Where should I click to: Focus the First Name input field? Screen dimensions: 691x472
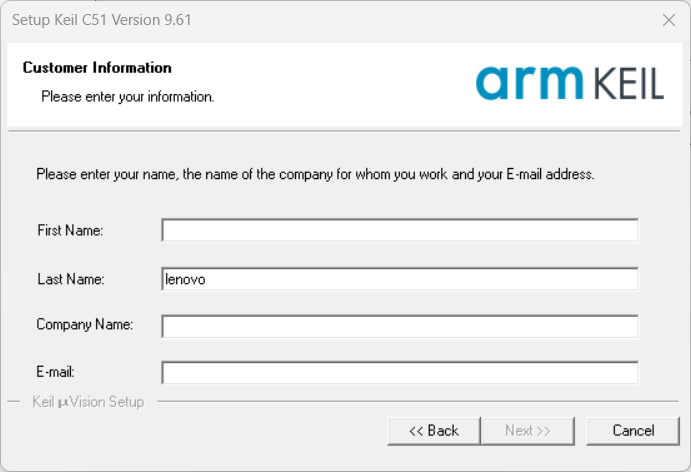coord(399,231)
